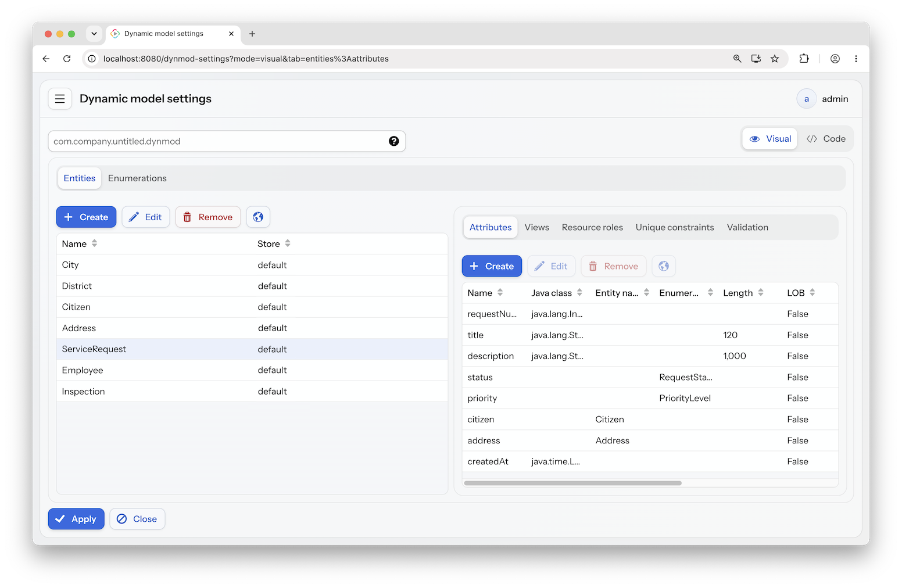Go back in browser history
902x588 pixels.
[46, 59]
